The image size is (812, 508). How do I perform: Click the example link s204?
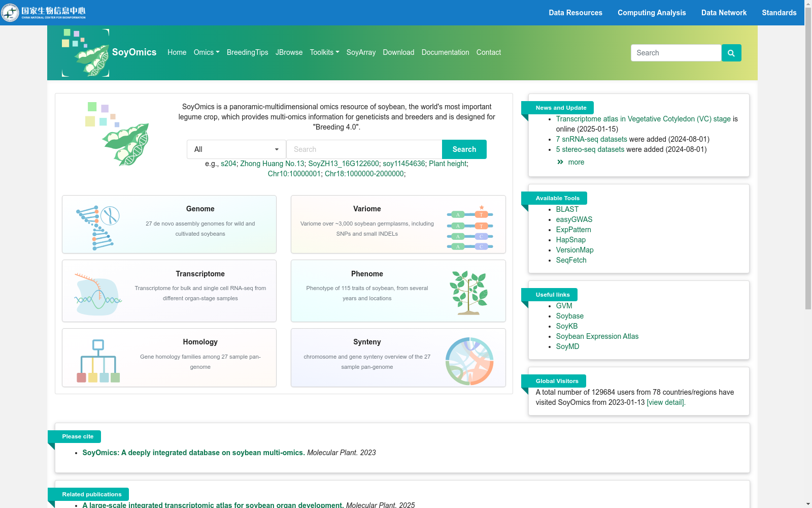[x=228, y=164]
